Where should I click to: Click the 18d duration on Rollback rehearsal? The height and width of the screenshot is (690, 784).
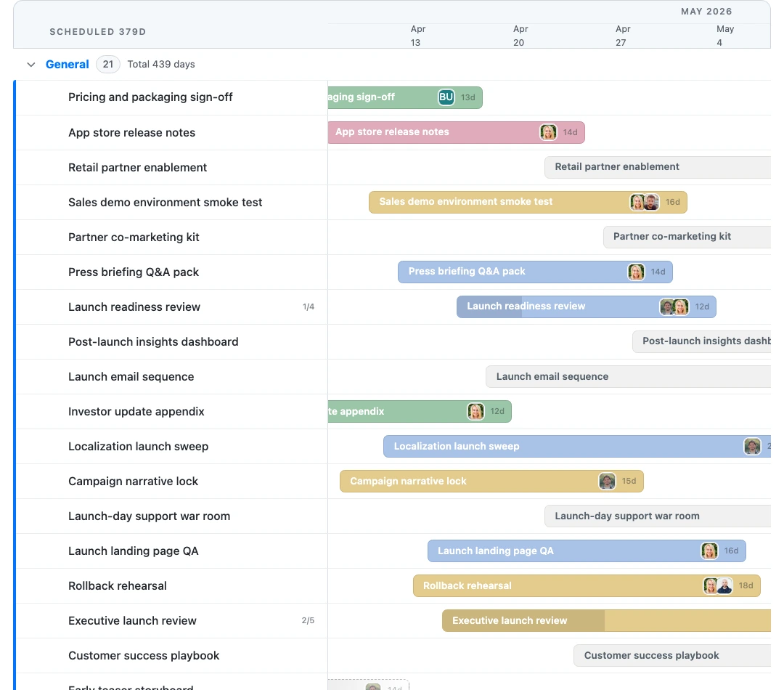[746, 586]
